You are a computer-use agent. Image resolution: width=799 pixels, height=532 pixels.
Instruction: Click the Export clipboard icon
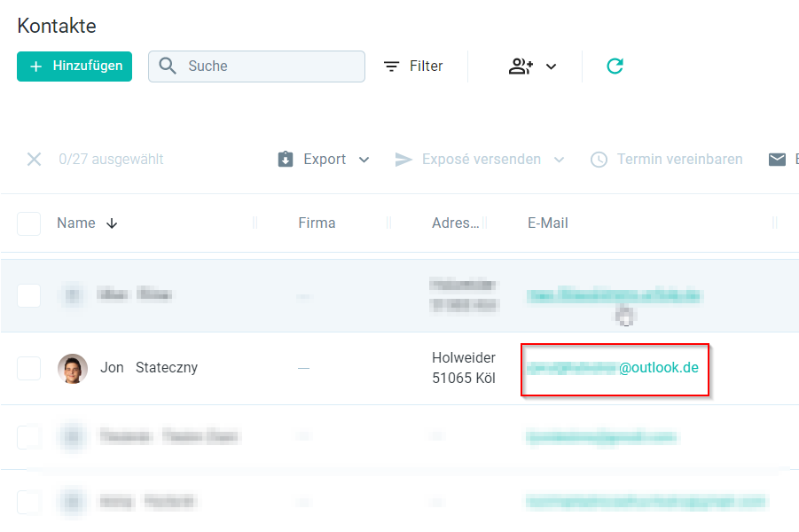coord(286,160)
